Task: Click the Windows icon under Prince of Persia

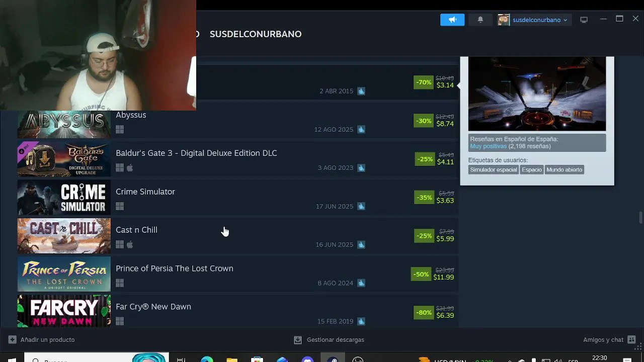Action: point(120,283)
